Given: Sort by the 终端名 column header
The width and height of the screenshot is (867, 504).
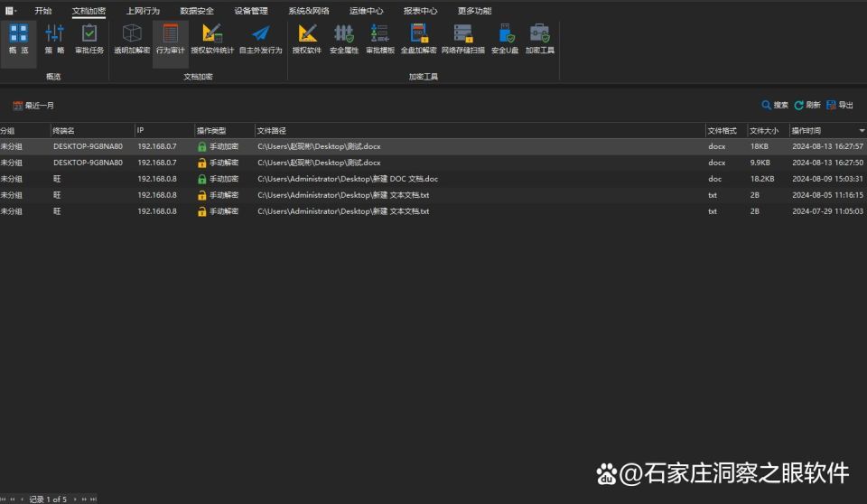Looking at the screenshot, I should [92, 131].
